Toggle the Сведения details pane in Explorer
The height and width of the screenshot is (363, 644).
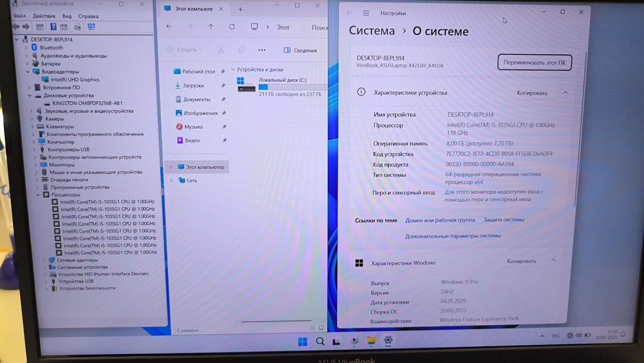[x=301, y=50]
